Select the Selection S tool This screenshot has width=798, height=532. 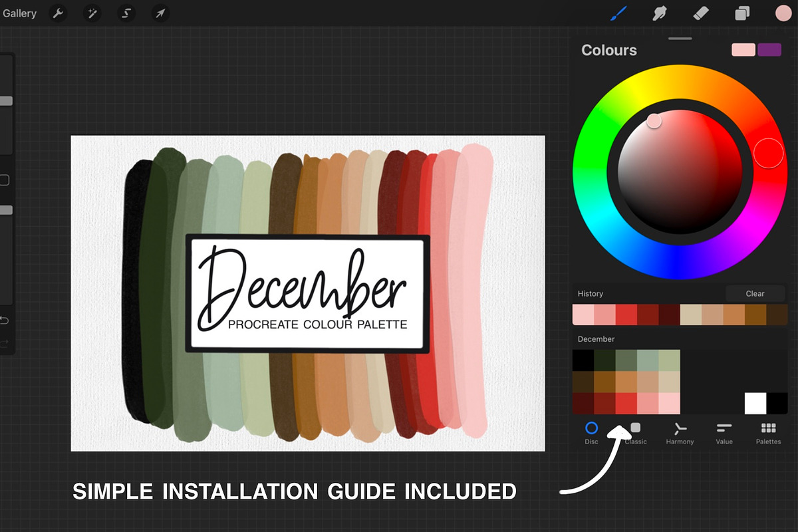[126, 13]
